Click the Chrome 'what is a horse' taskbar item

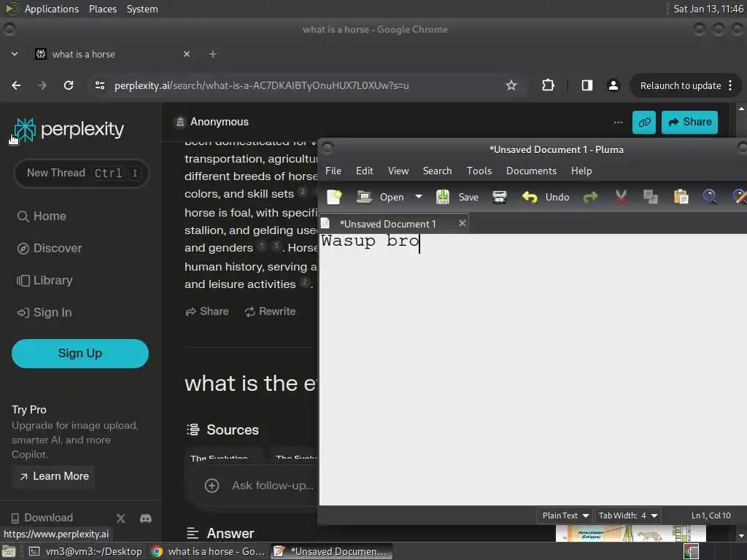(208, 551)
